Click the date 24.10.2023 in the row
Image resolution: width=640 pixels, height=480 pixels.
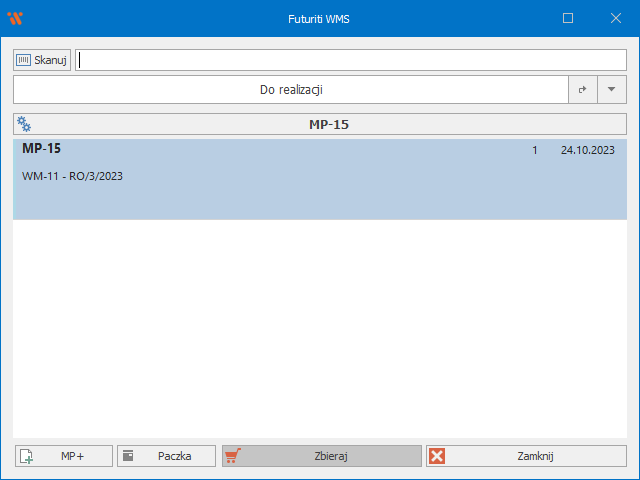click(x=587, y=150)
